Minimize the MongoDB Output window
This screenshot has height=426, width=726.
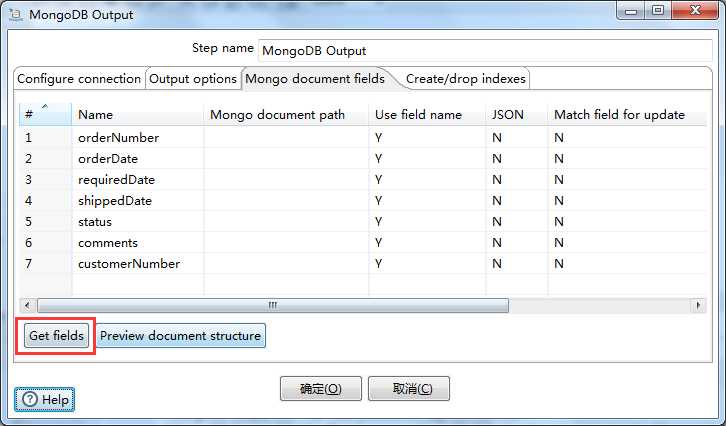tap(631, 11)
